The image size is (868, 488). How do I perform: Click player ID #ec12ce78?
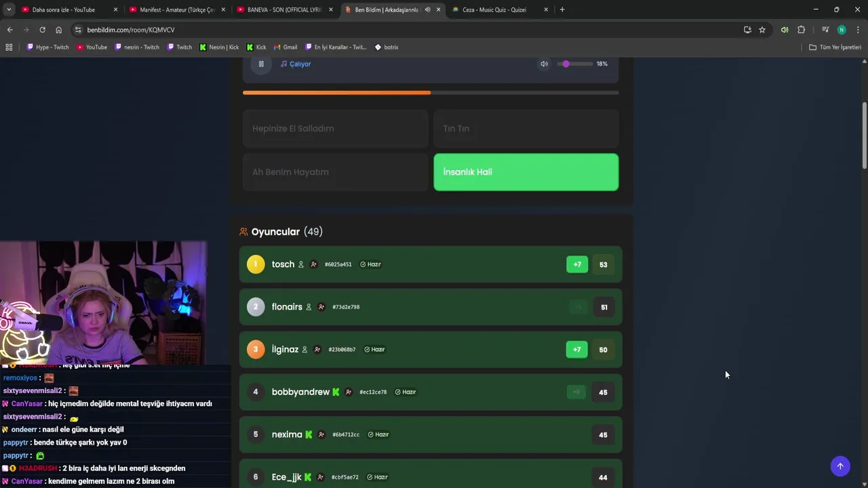pyautogui.click(x=373, y=392)
